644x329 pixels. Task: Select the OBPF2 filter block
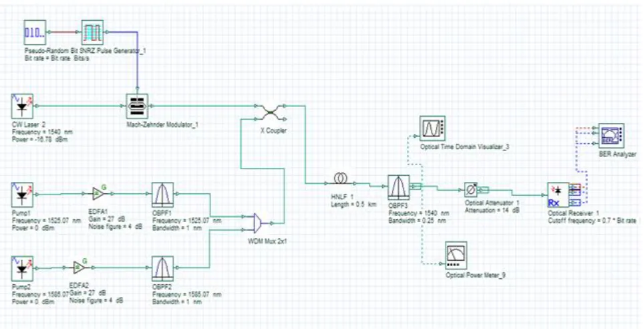pyautogui.click(x=162, y=269)
